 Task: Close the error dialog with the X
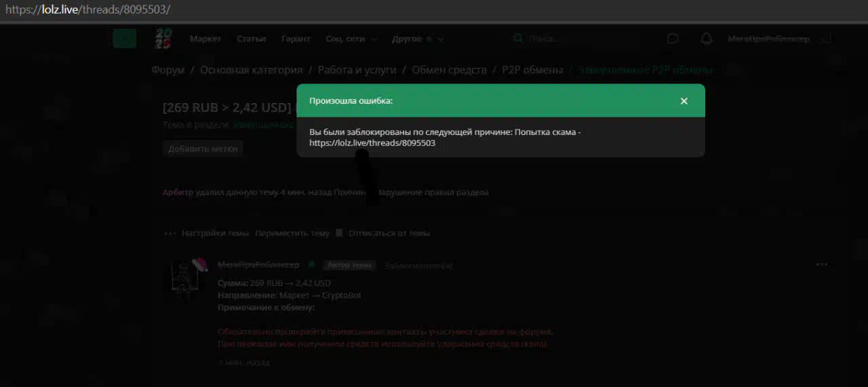684,101
